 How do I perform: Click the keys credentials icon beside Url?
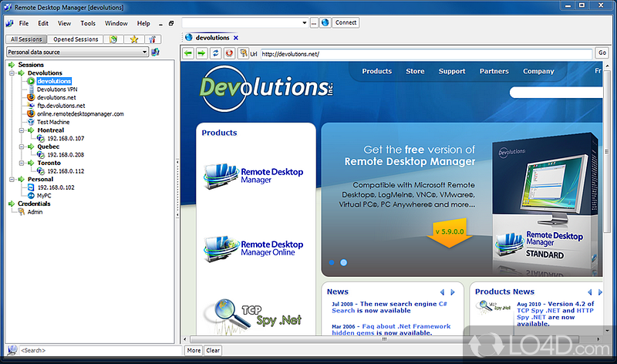[x=244, y=53]
